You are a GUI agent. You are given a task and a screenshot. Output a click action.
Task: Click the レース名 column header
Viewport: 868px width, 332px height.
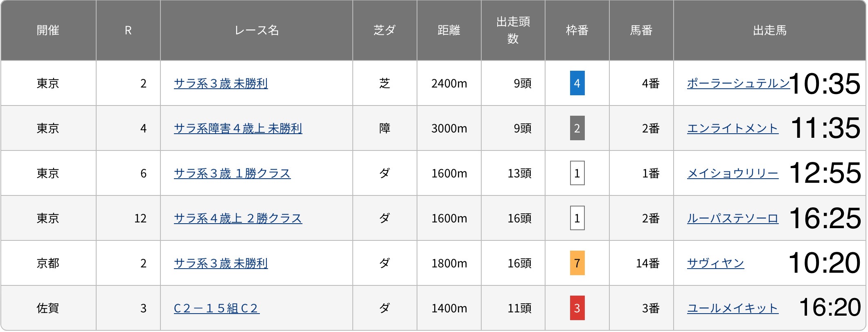tap(257, 30)
